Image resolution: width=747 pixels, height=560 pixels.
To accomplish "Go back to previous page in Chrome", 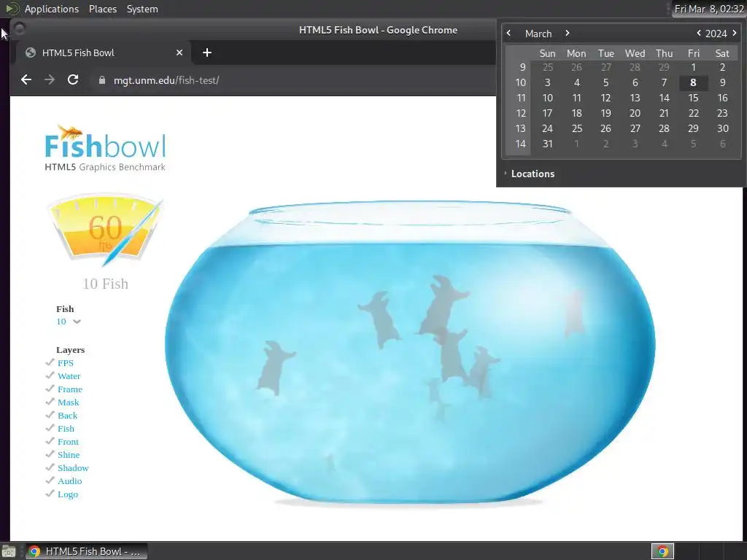I will [x=26, y=80].
